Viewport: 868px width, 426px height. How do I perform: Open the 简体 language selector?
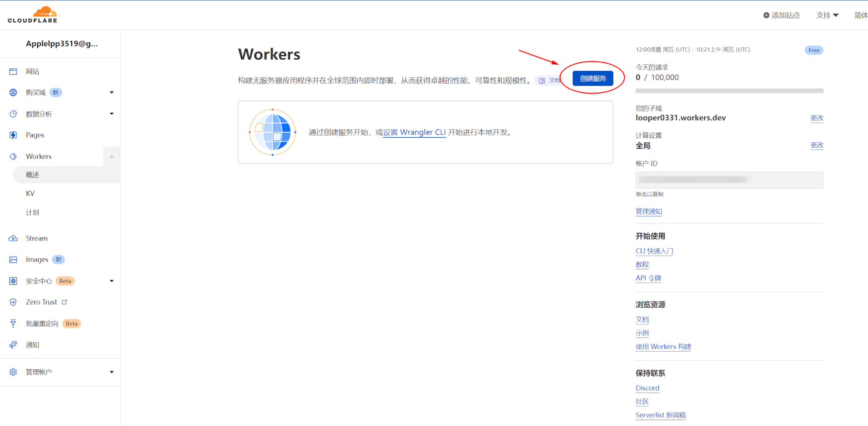click(861, 15)
